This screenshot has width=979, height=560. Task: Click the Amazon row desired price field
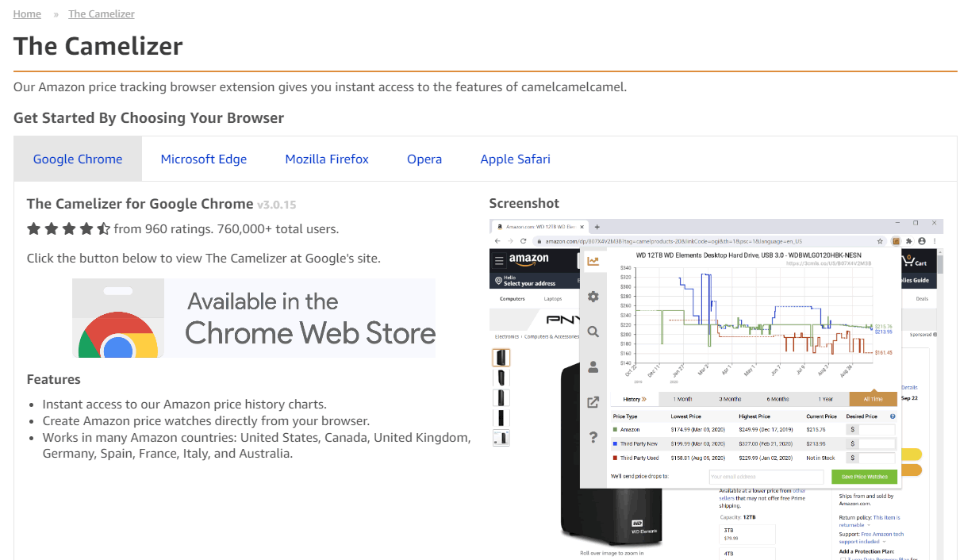876,429
